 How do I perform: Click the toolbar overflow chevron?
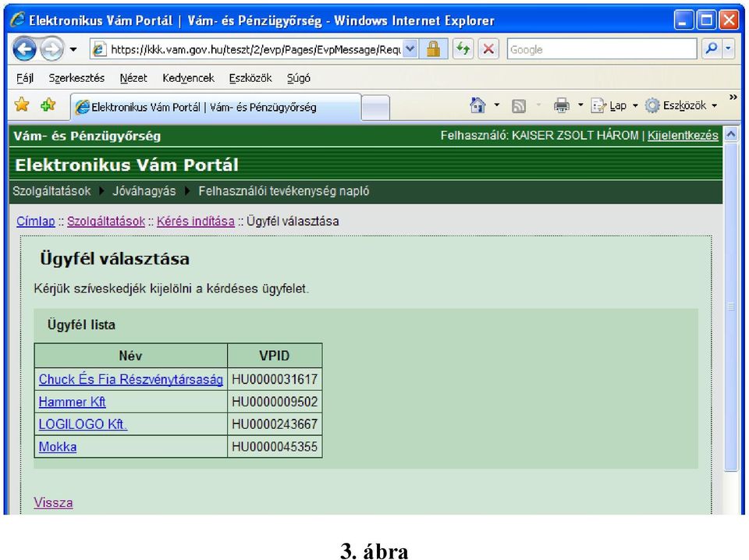pyautogui.click(x=733, y=97)
